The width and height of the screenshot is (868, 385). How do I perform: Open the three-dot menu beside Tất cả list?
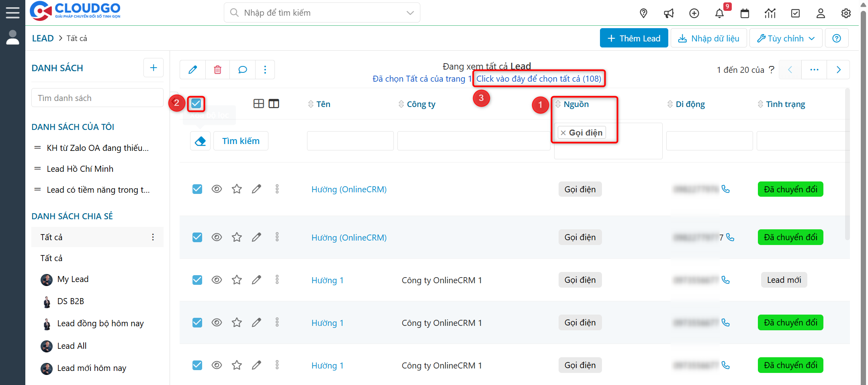click(153, 237)
